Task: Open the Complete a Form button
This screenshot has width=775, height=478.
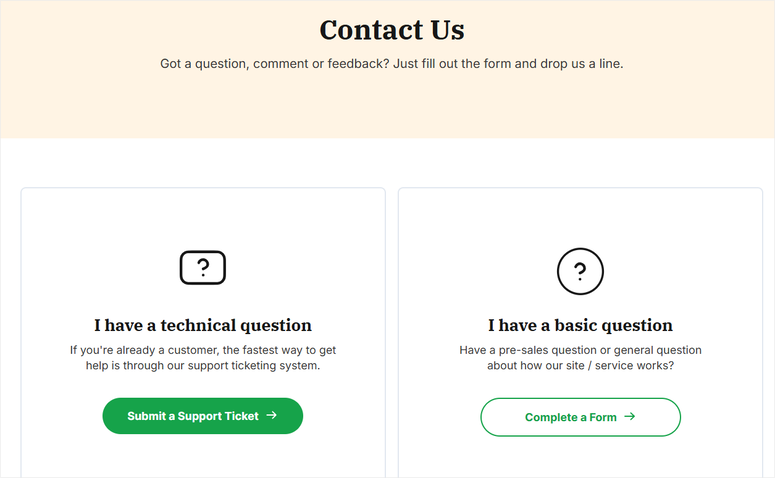Action: 580,417
